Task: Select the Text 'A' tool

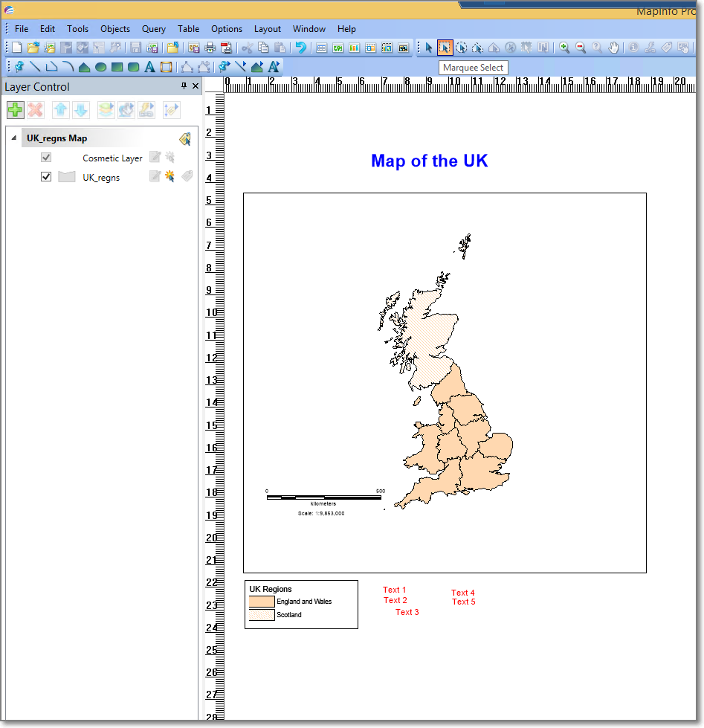Action: pos(149,67)
